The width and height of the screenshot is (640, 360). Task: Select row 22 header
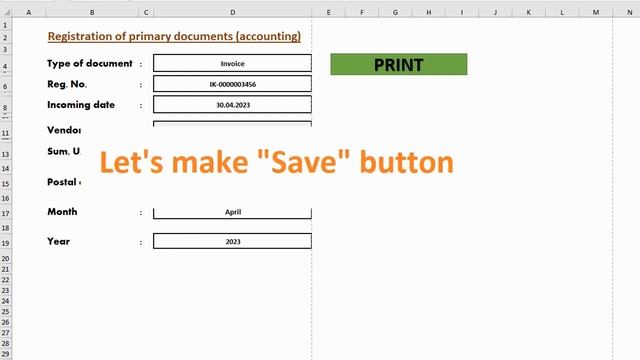pyautogui.click(x=6, y=280)
